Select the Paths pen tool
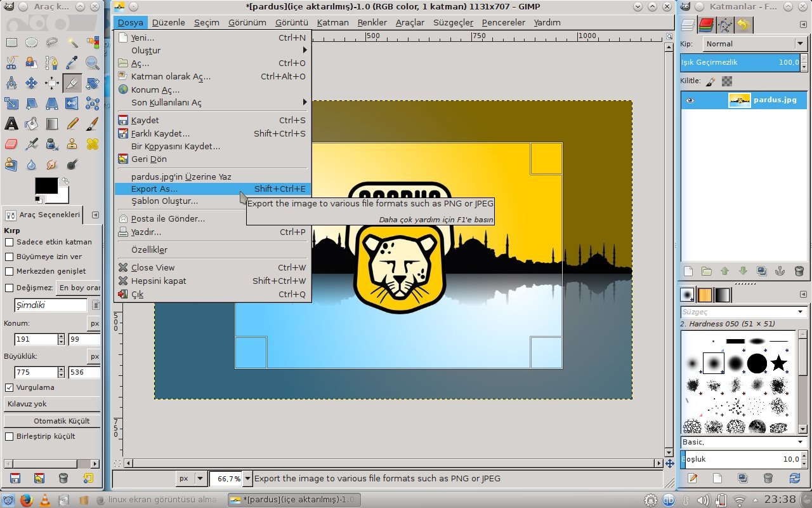This screenshot has width=812, height=508. [x=52, y=63]
